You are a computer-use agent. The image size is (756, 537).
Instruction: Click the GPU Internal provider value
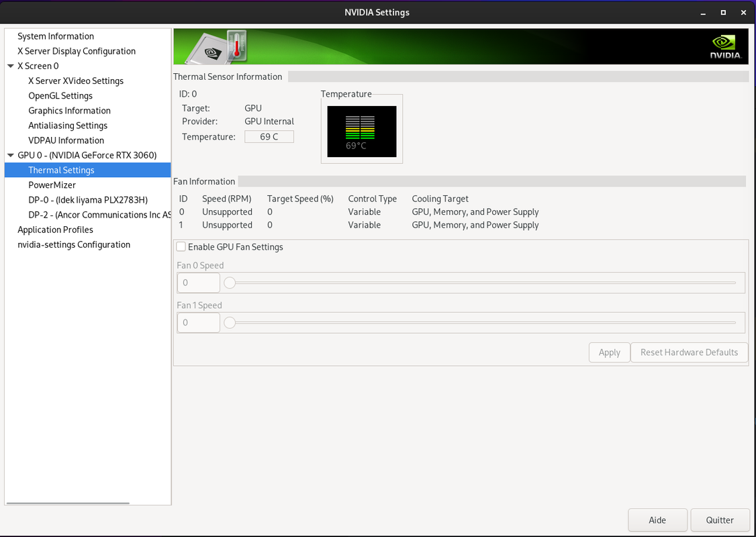(x=269, y=121)
